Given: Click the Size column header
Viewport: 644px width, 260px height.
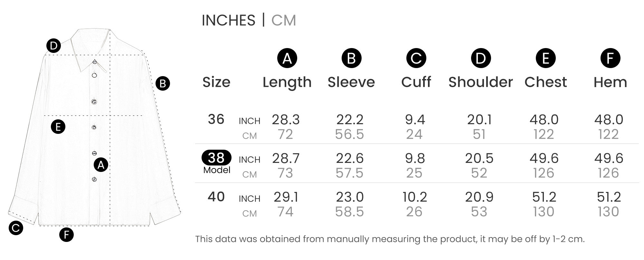Looking at the screenshot, I should (x=216, y=82).
